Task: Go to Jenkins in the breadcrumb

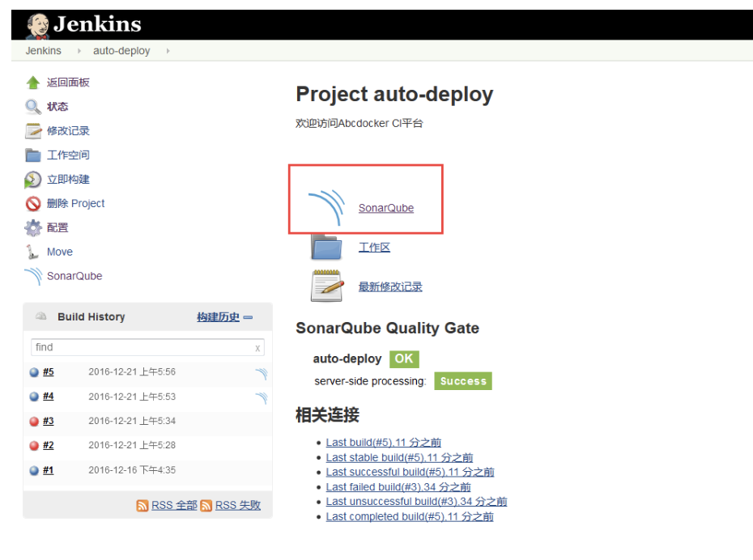Action: coord(43,51)
